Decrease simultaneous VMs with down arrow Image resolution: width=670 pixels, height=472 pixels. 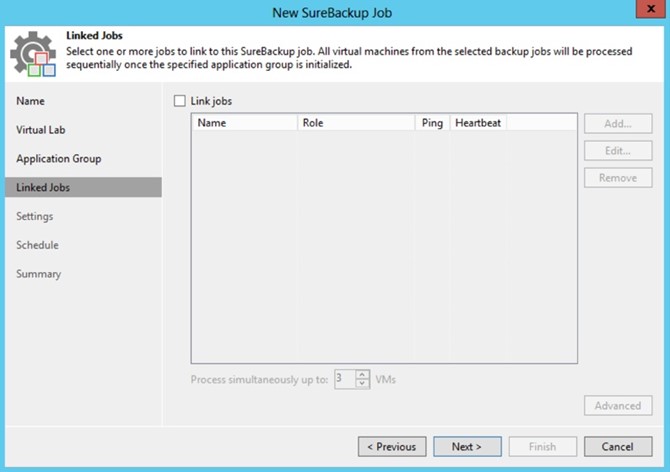click(x=362, y=384)
